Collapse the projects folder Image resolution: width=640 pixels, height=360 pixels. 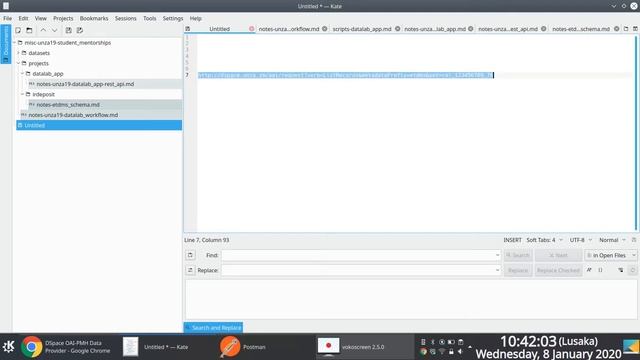(18, 63)
